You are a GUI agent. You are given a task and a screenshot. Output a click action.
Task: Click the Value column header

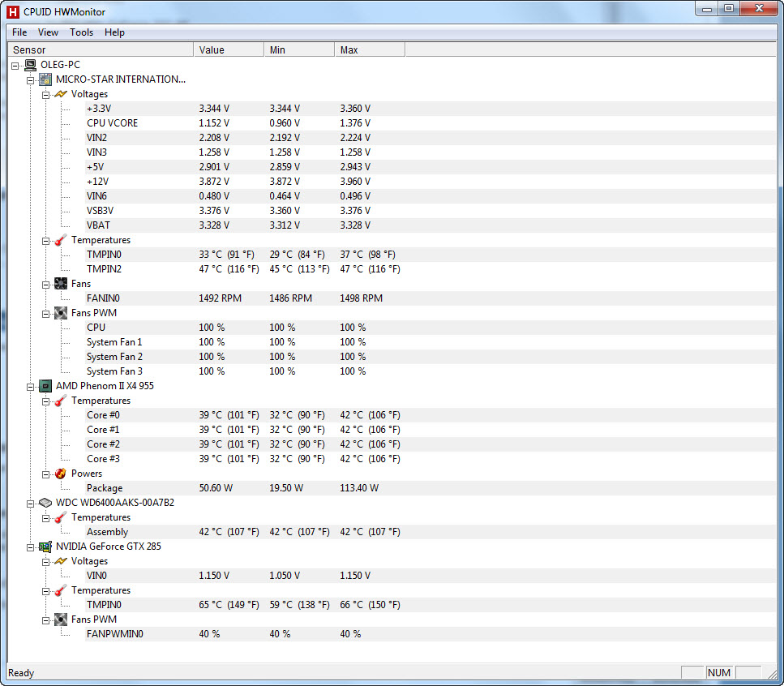pyautogui.click(x=229, y=50)
